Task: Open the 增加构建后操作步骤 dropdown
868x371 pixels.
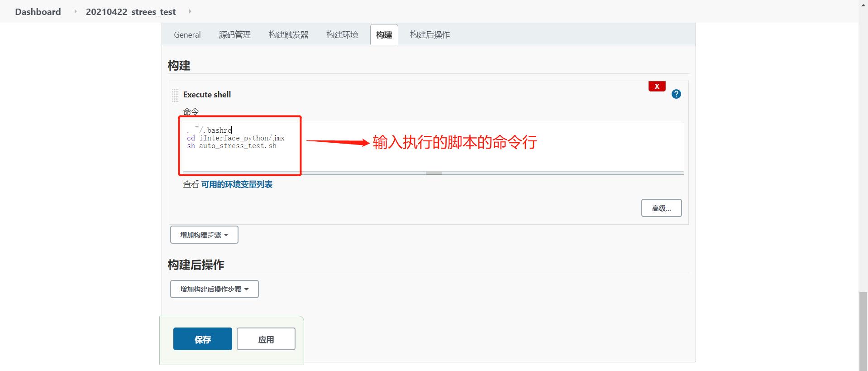Action: [214, 289]
